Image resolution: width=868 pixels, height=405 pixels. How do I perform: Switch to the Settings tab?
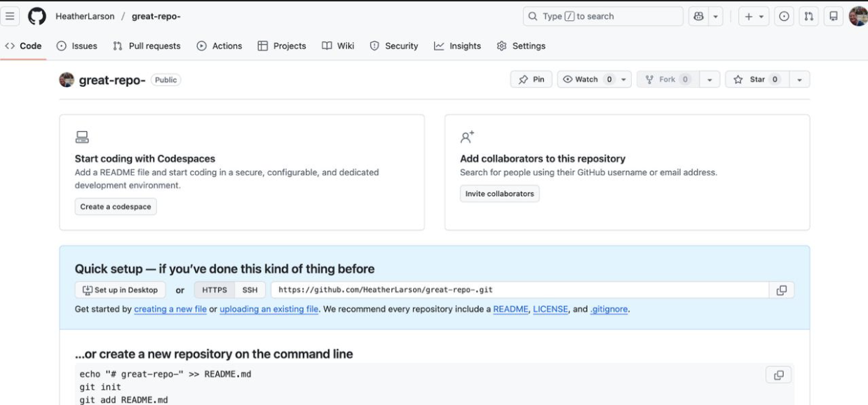[x=522, y=46]
